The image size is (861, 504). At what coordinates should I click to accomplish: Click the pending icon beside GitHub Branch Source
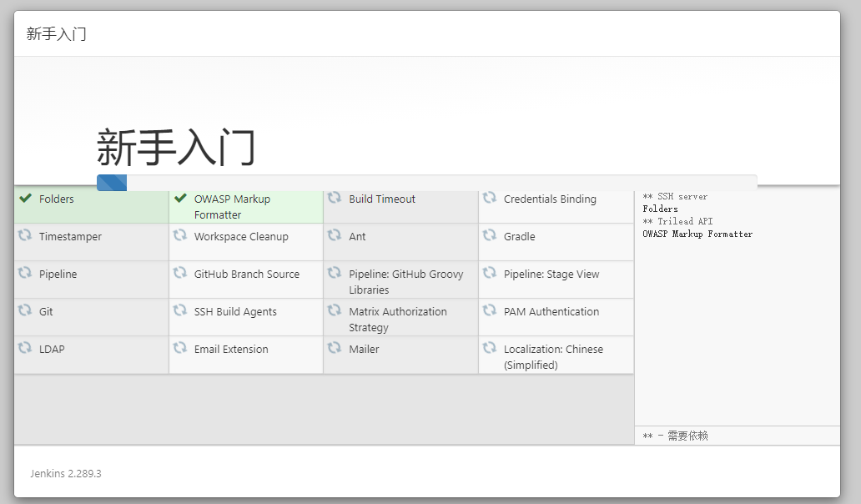[x=179, y=272]
